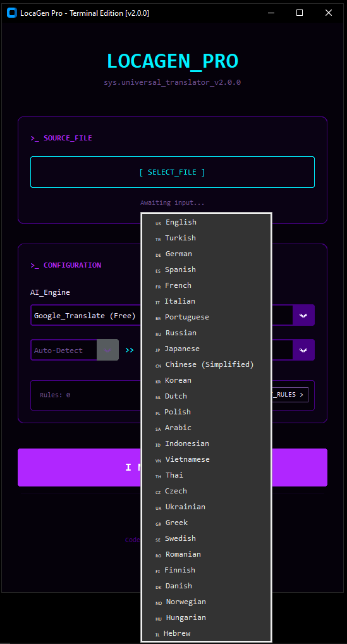Pick Chinese (Simplified) option

(206, 365)
